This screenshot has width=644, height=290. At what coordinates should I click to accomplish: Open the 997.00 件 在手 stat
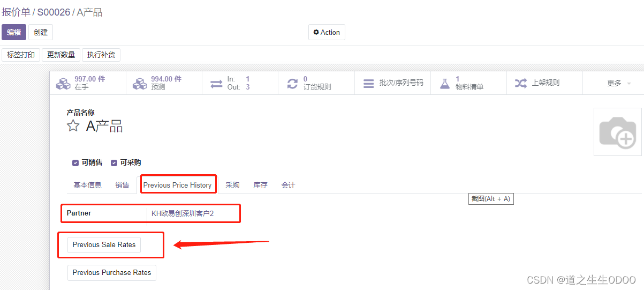pos(88,83)
